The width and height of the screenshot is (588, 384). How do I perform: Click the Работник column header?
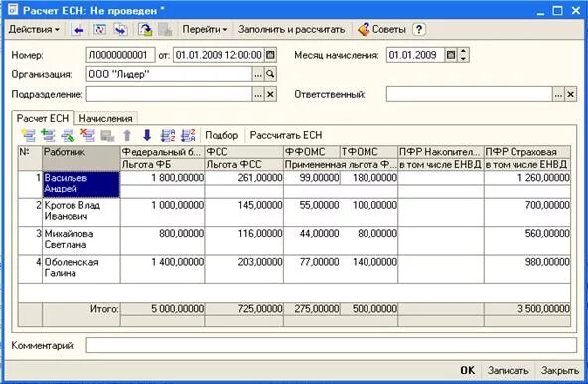click(81, 158)
